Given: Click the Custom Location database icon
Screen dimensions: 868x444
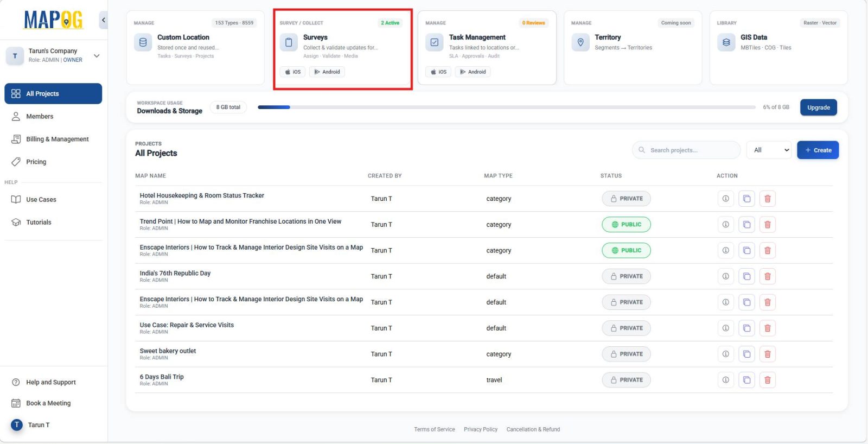Looking at the screenshot, I should tap(143, 42).
